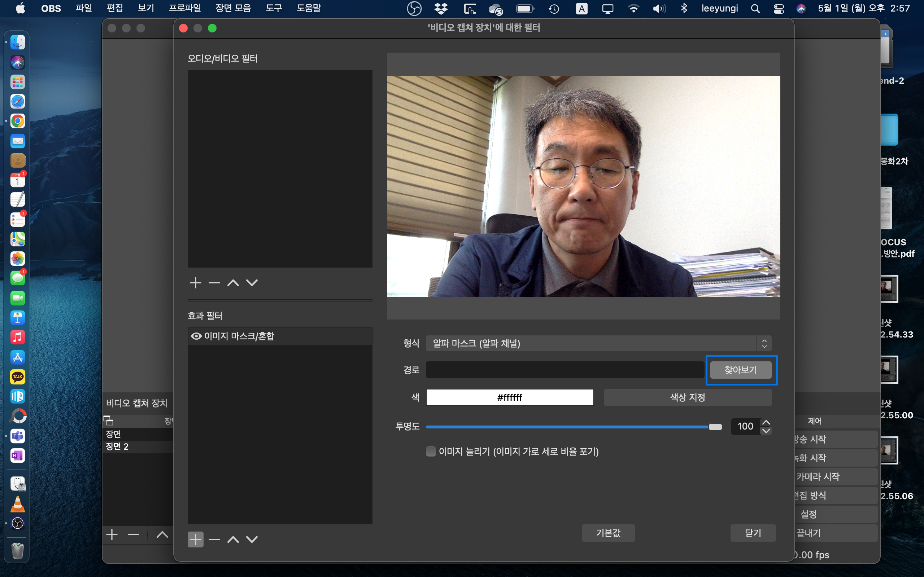Click the #ffffff color swatch
The height and width of the screenshot is (577, 924).
(509, 398)
